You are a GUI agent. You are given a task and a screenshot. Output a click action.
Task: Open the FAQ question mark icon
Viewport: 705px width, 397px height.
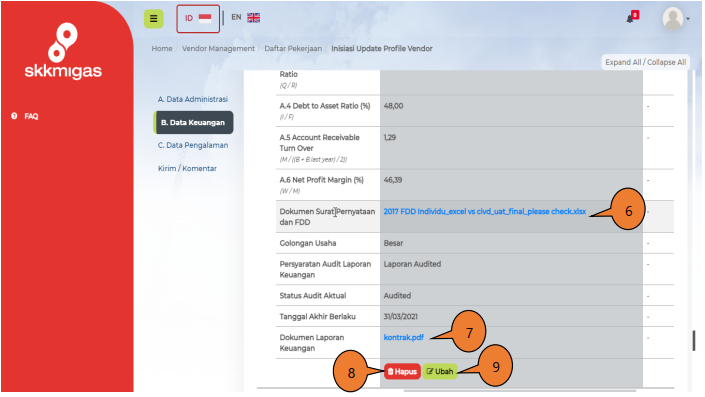14,116
